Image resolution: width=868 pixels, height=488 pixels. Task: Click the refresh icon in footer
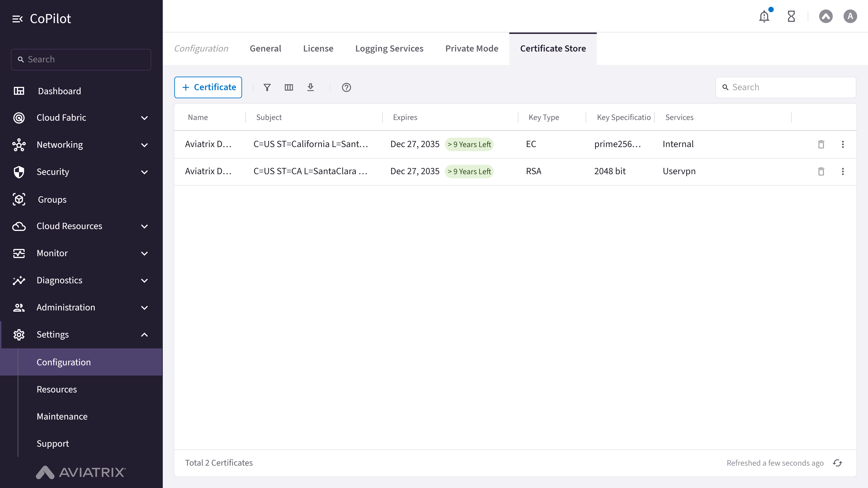point(837,463)
